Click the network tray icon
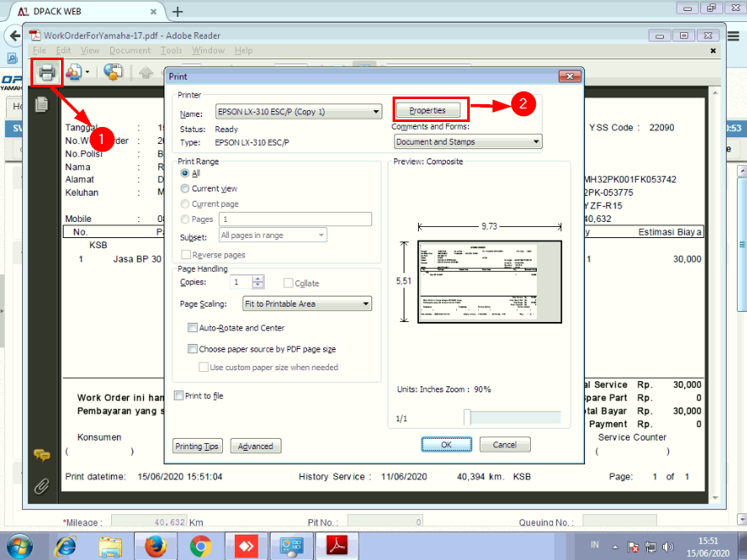 point(650,547)
